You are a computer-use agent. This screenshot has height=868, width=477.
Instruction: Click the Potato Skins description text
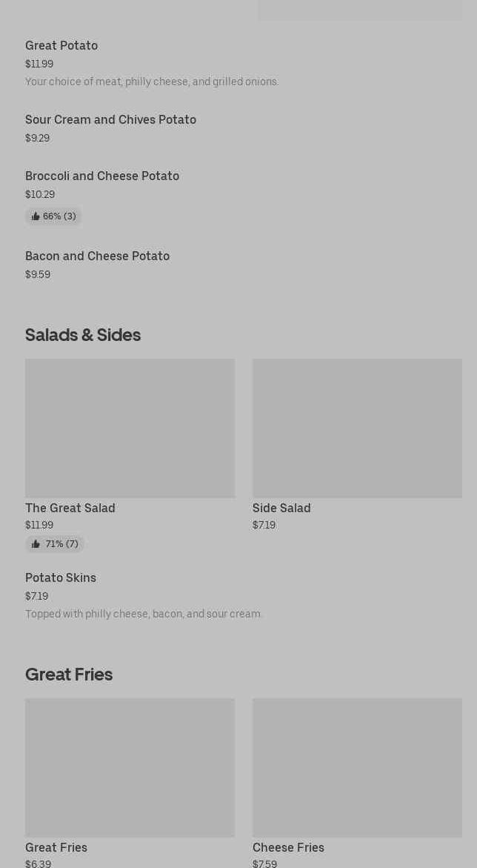[x=144, y=614]
